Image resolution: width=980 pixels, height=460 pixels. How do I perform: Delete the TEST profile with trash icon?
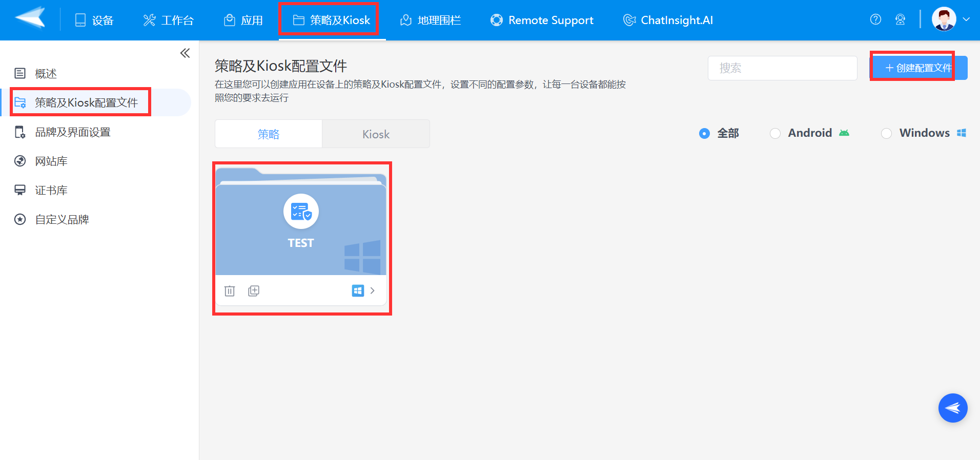click(230, 291)
